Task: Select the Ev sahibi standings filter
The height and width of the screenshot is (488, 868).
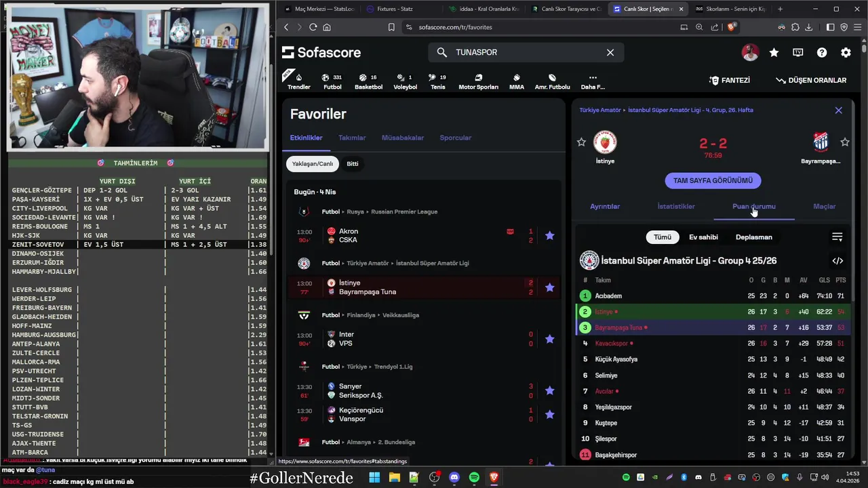Action: point(703,237)
